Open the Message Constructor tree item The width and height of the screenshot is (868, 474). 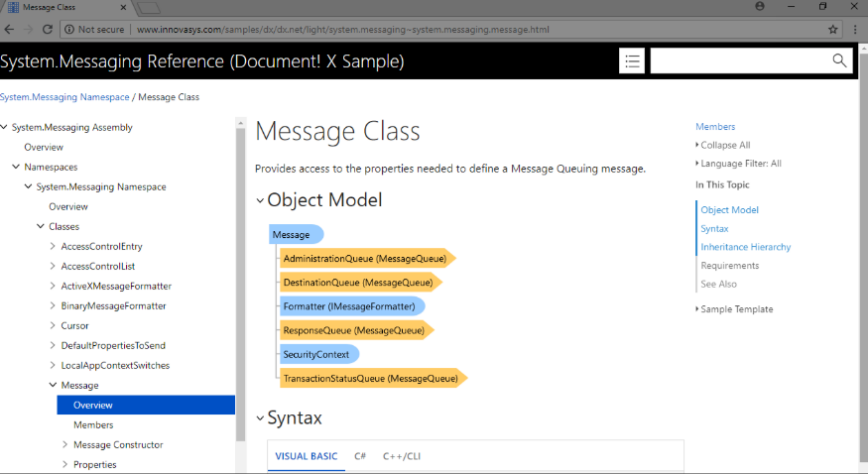tap(118, 444)
